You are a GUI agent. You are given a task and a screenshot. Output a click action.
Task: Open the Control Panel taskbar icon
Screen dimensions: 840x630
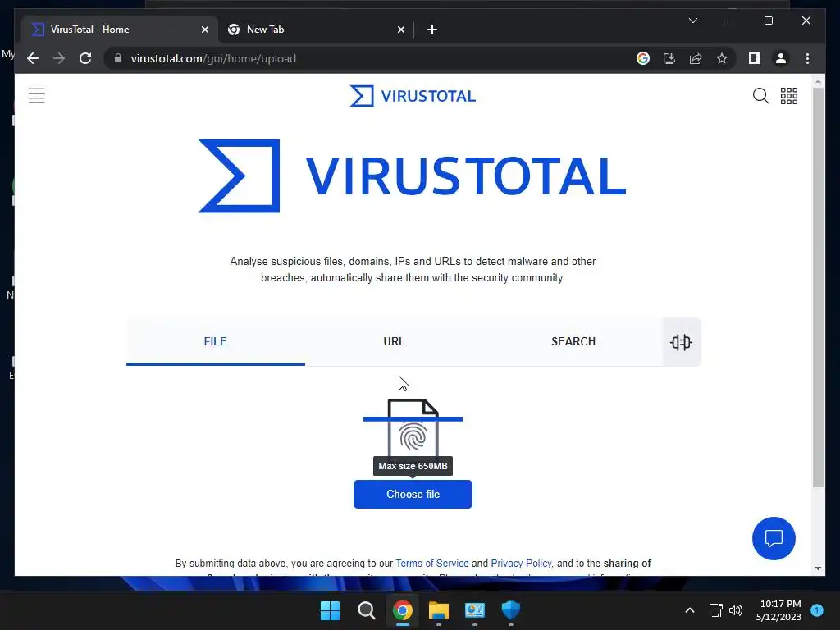pyautogui.click(x=475, y=610)
